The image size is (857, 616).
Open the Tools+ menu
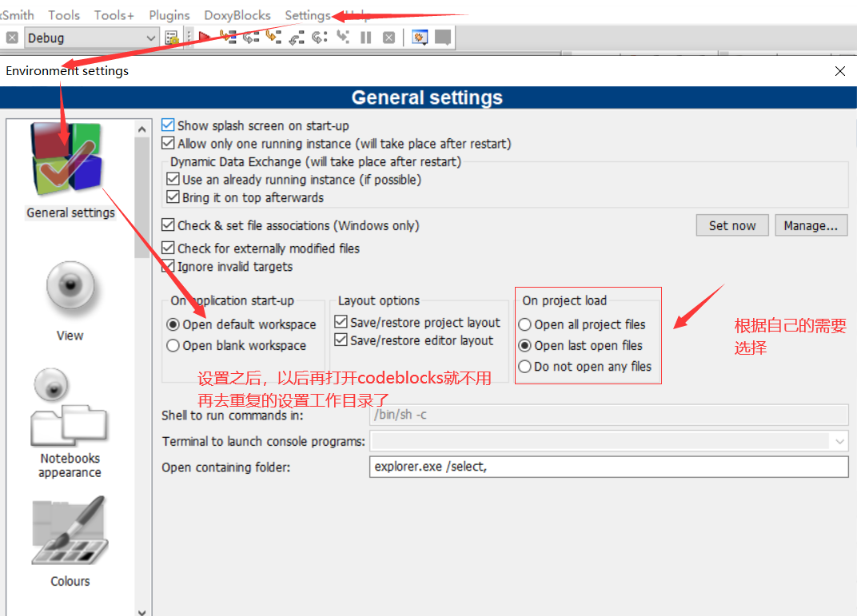point(114,15)
